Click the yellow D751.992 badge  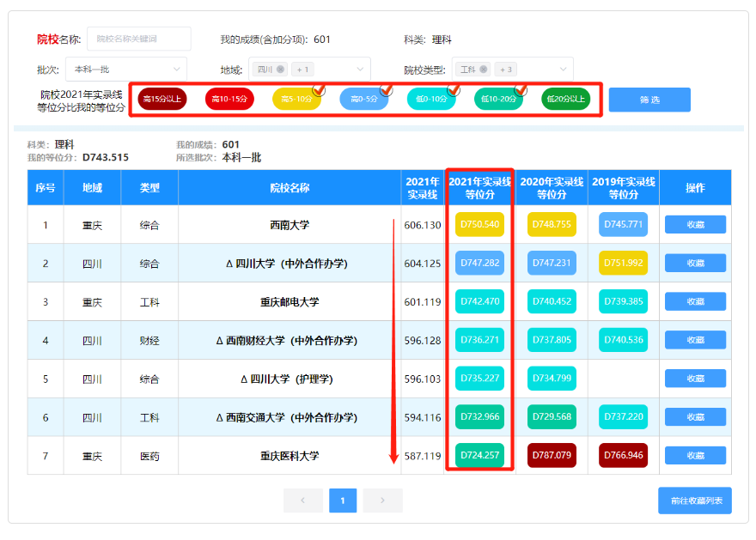(x=624, y=263)
